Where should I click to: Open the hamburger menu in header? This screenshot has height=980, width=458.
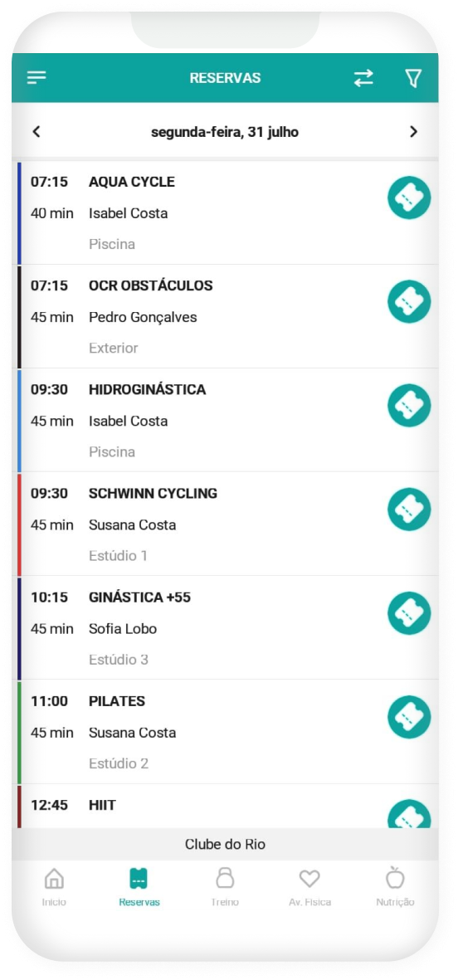click(37, 77)
